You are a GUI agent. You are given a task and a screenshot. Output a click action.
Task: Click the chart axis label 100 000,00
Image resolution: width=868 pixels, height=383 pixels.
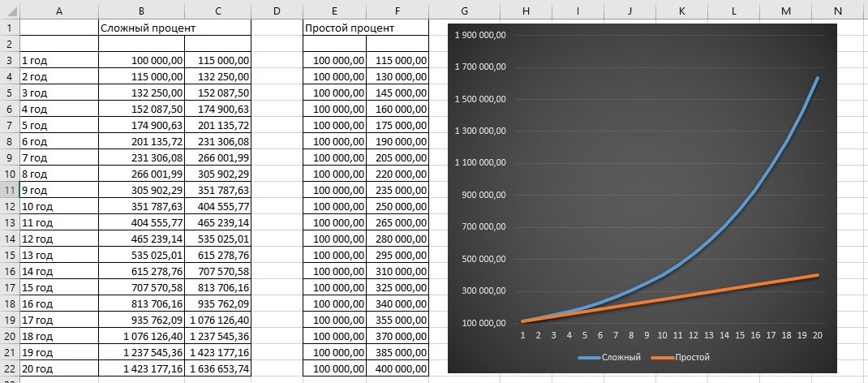tap(485, 323)
